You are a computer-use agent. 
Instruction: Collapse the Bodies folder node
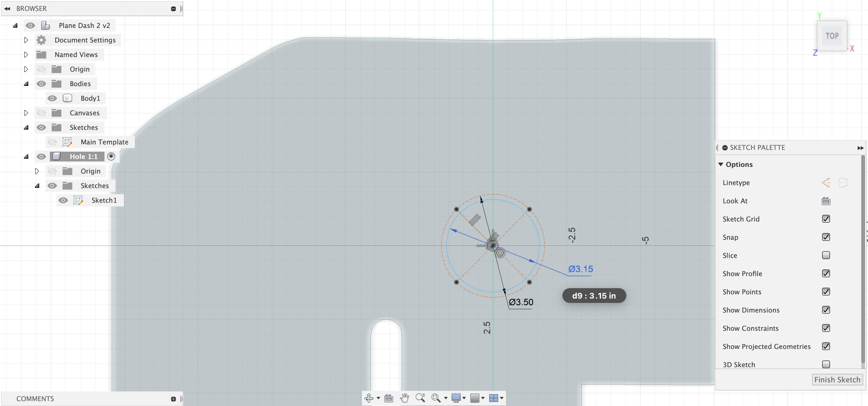pos(26,84)
